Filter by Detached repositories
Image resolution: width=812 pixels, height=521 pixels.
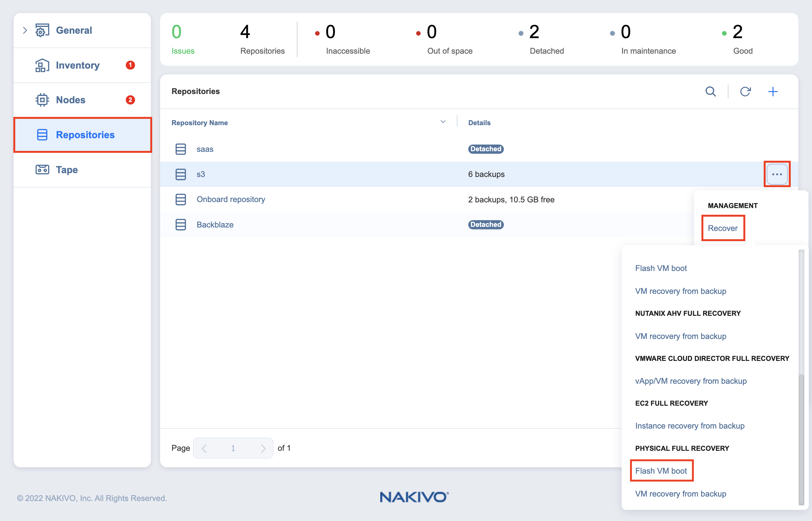(x=541, y=39)
